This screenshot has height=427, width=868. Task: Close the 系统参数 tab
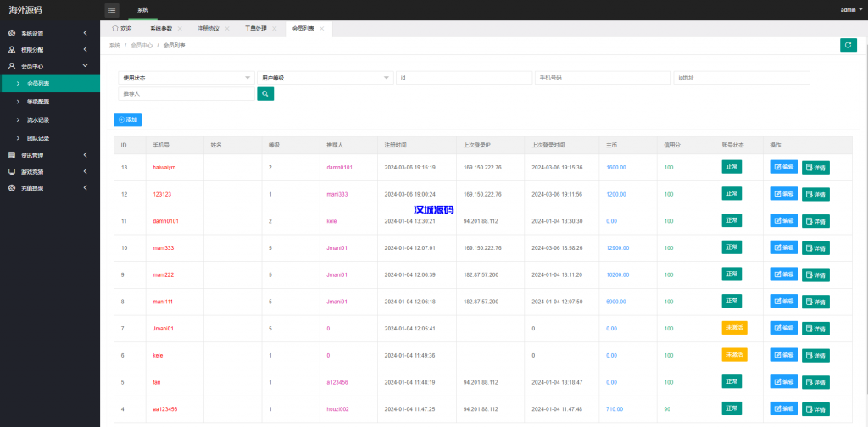tap(180, 29)
